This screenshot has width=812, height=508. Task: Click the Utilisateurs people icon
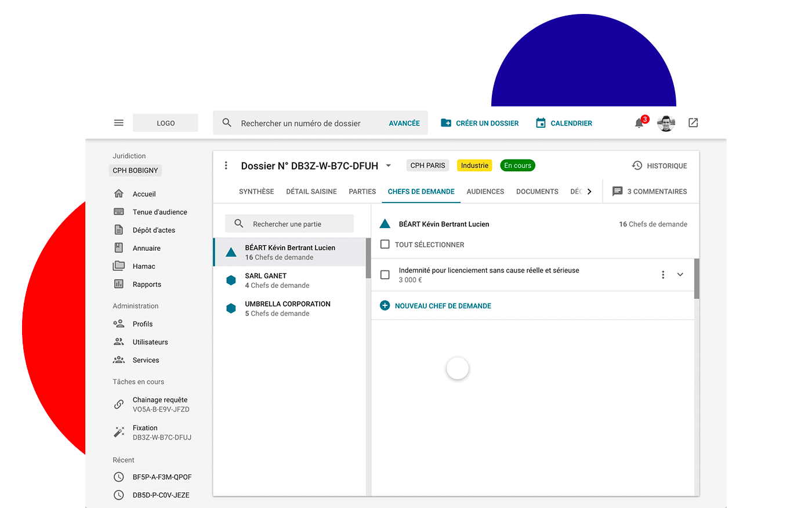(x=119, y=341)
